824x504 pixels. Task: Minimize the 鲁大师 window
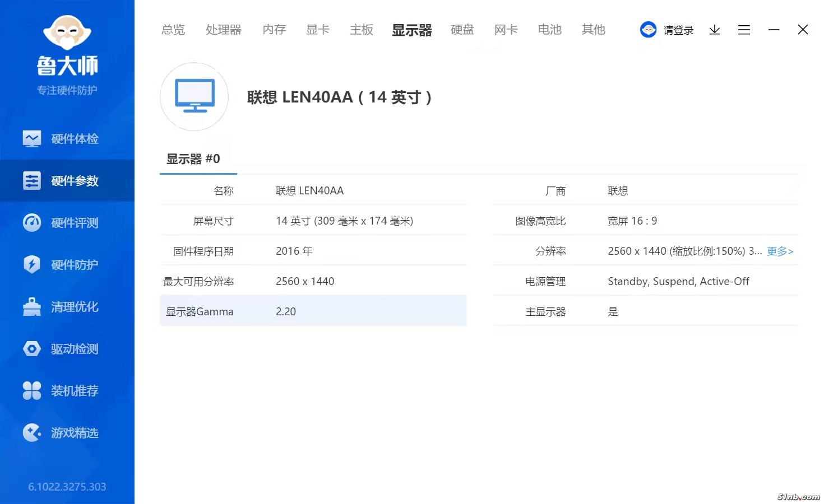click(774, 30)
